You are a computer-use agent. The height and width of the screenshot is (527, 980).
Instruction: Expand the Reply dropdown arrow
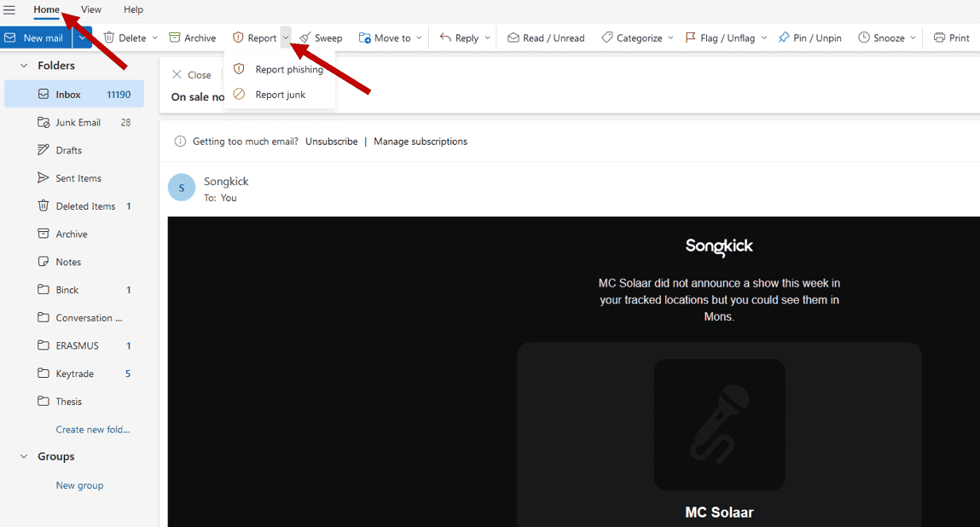click(488, 38)
